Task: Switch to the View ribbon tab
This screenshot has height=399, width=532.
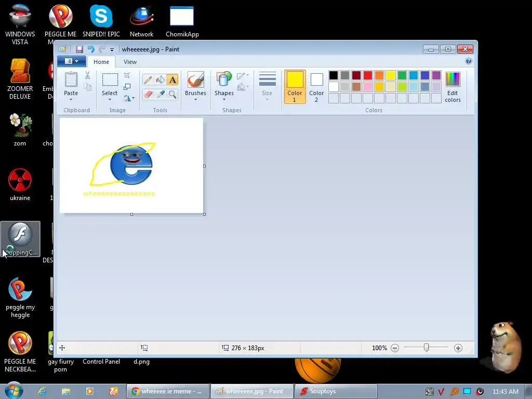Action: [130, 62]
